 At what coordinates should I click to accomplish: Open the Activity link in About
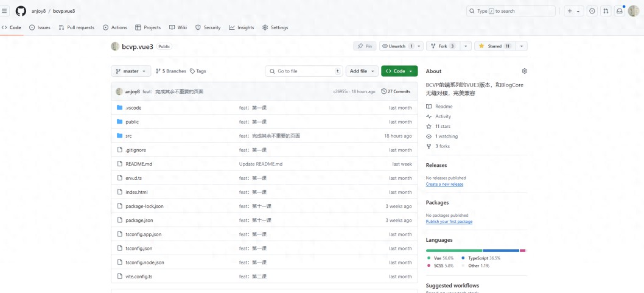[x=439, y=116]
